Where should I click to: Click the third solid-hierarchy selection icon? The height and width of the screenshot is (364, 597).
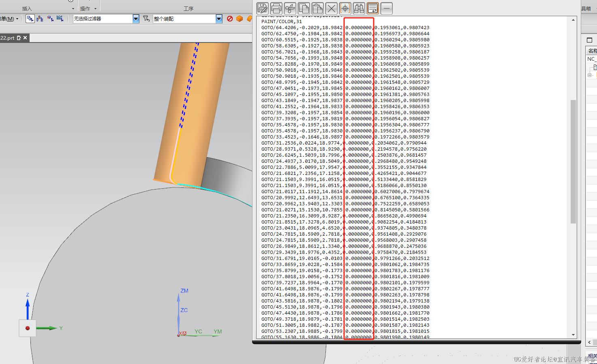tap(50, 19)
